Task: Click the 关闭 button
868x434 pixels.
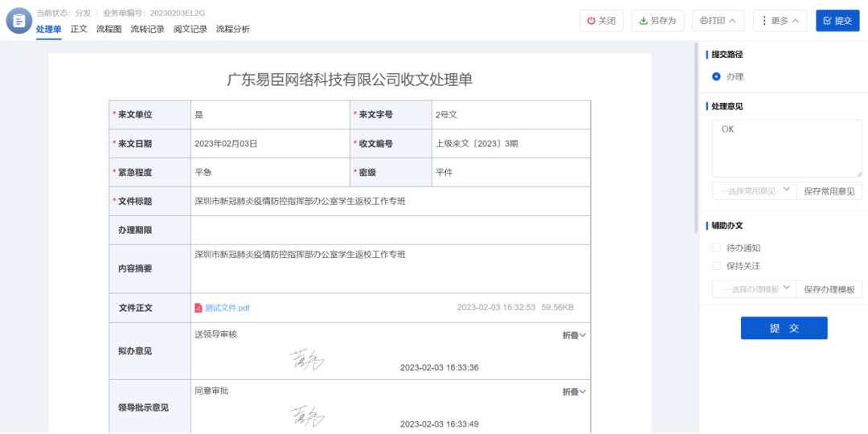Action: click(x=601, y=20)
